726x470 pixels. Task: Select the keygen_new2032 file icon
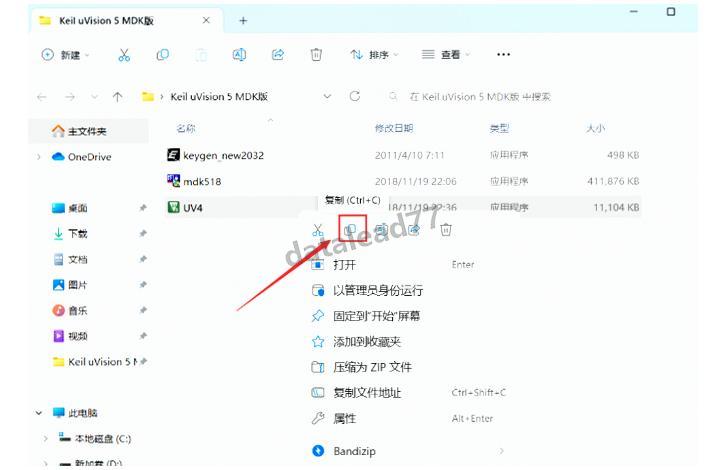[x=173, y=155]
